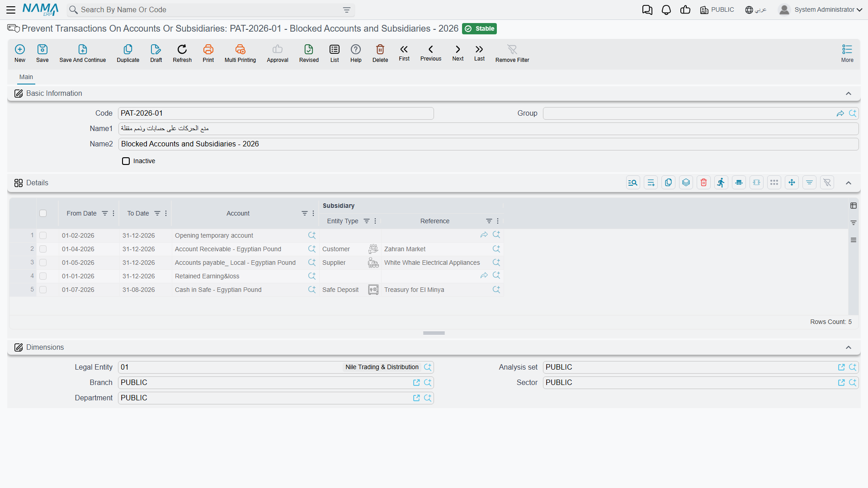This screenshot has width=868, height=488.
Task: Click the Details grid move arrows icon
Action: point(792,183)
